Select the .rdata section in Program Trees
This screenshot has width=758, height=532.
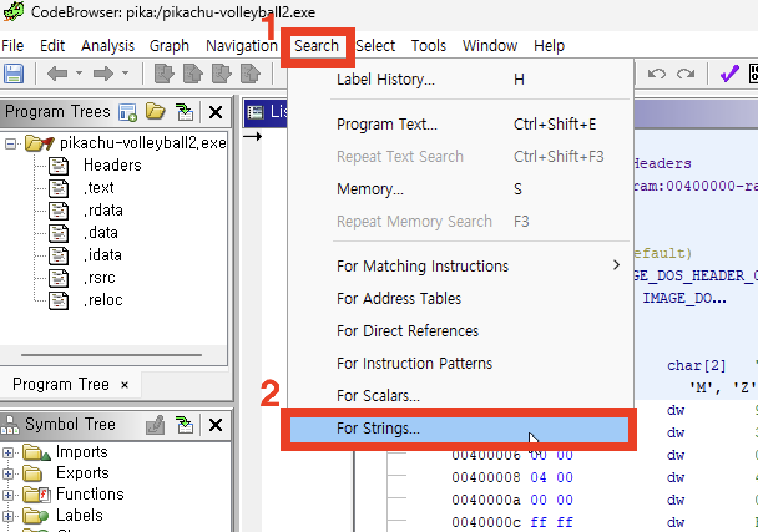(103, 210)
